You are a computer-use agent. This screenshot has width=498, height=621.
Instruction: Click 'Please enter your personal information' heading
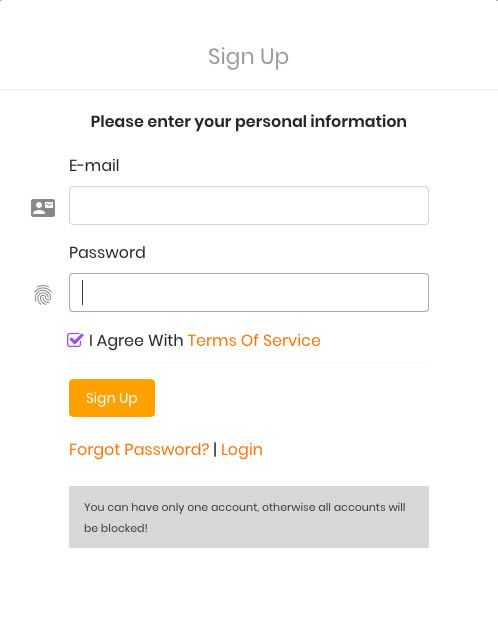tap(248, 122)
